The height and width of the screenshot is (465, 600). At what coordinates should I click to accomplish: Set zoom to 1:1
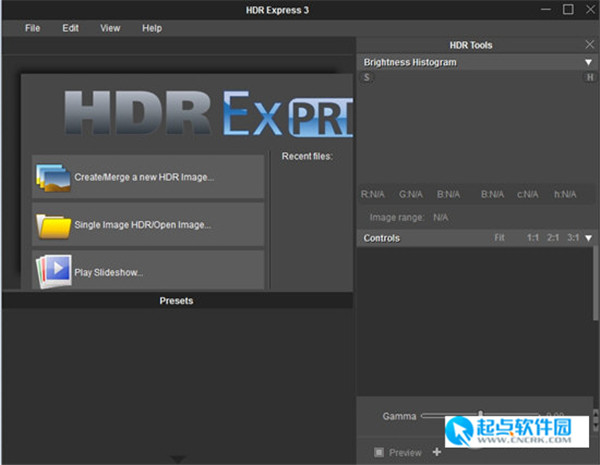533,238
